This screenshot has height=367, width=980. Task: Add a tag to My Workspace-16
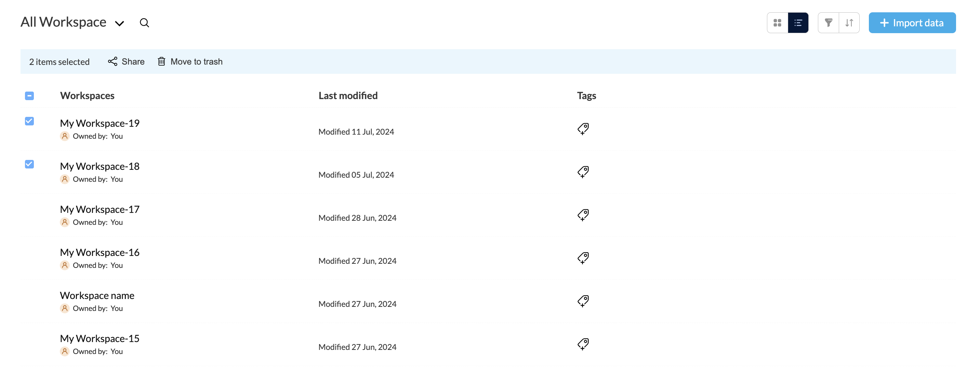coord(583,258)
